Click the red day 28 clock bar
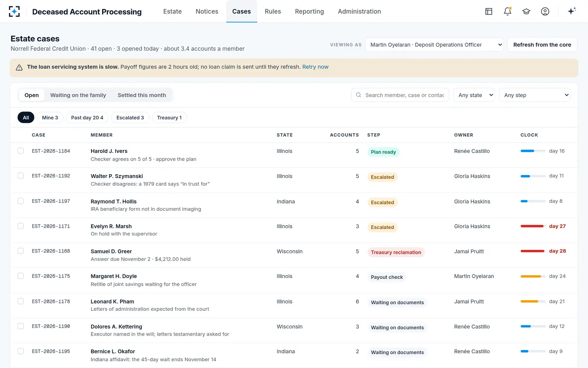The image size is (588, 368). 532,251
